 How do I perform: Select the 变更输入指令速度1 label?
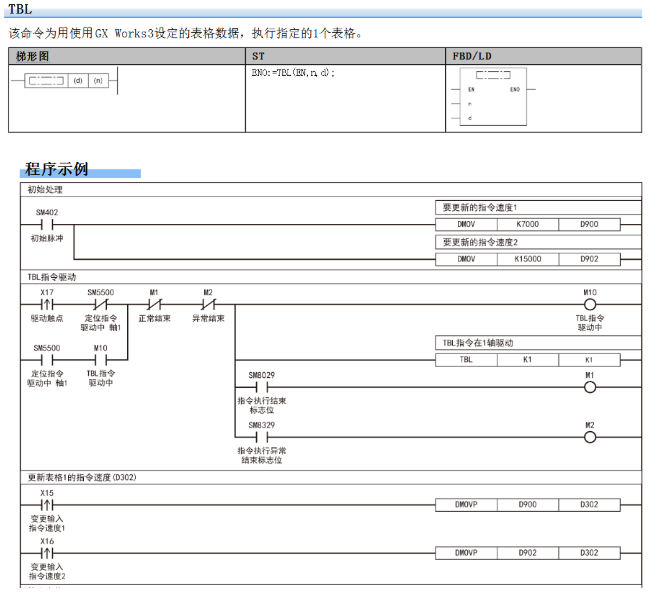[47, 523]
